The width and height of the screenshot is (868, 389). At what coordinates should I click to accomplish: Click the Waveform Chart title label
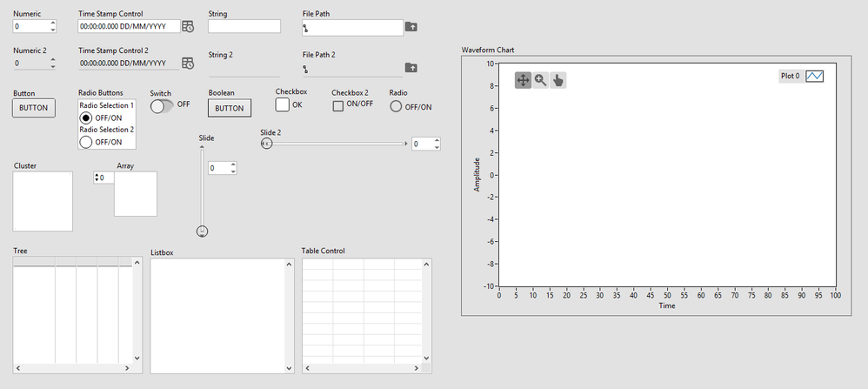point(488,50)
